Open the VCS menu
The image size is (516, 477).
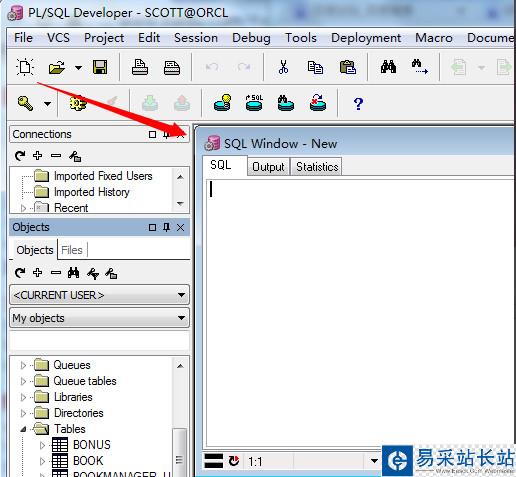coord(58,38)
